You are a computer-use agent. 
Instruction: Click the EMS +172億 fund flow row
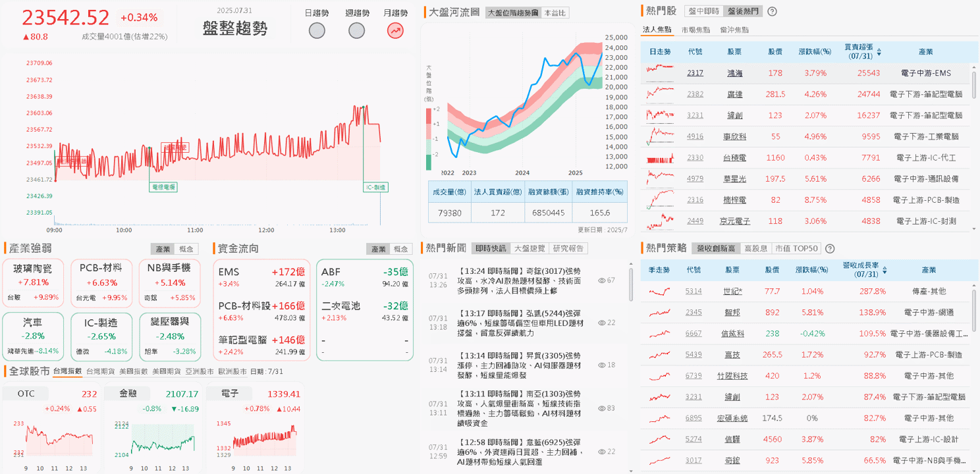click(x=261, y=276)
